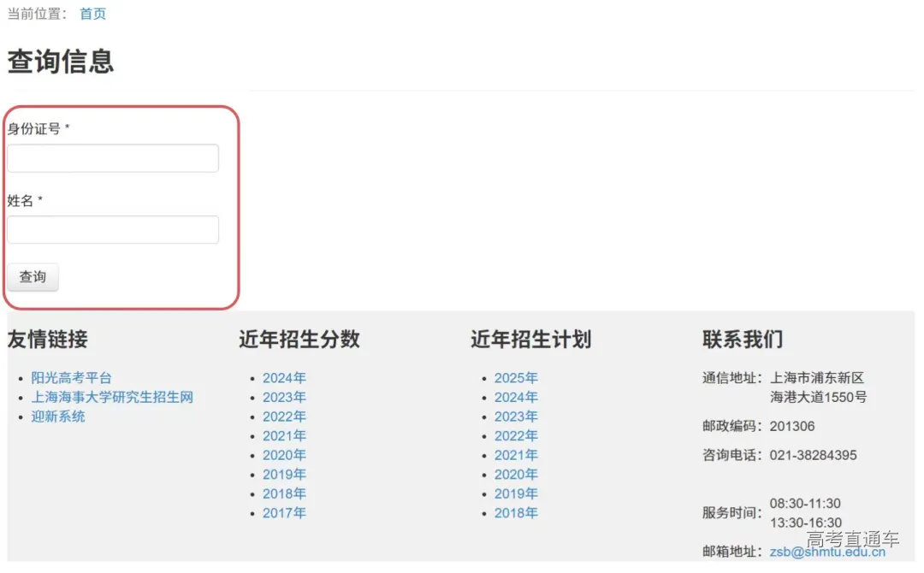View 2023年 admission scores
This screenshot has height=573, width=924.
pos(284,397)
